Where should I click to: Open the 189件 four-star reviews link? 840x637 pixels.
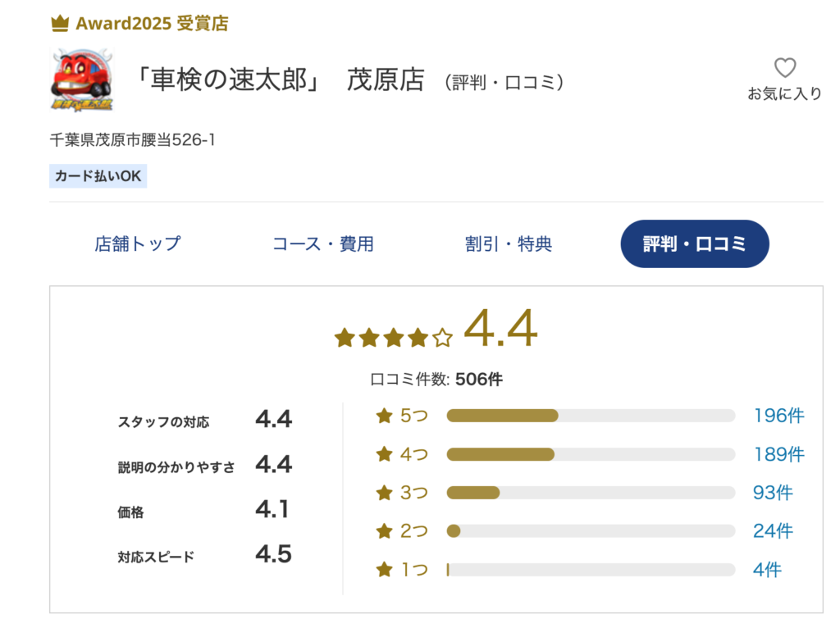[778, 454]
